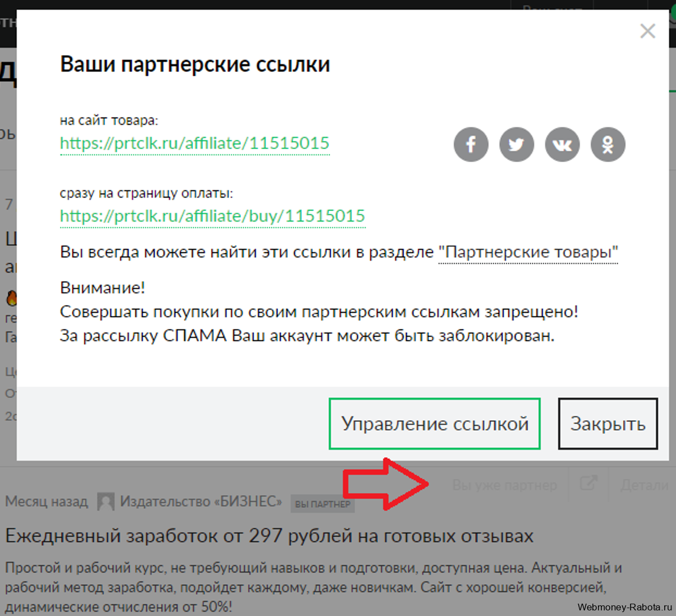The image size is (676, 616).
Task: Share affiliate link on VK
Action: pos(562,144)
